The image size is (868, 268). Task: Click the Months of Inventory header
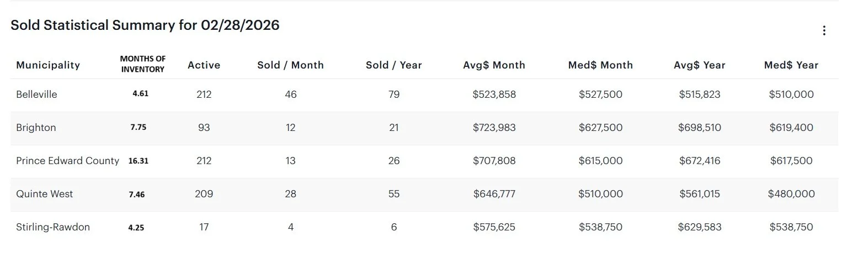click(143, 64)
